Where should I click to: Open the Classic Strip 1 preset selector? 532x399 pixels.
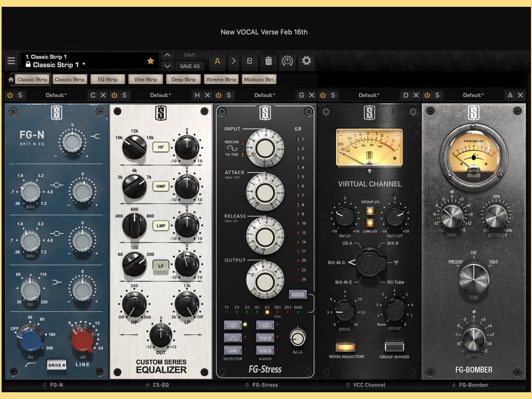(x=90, y=61)
